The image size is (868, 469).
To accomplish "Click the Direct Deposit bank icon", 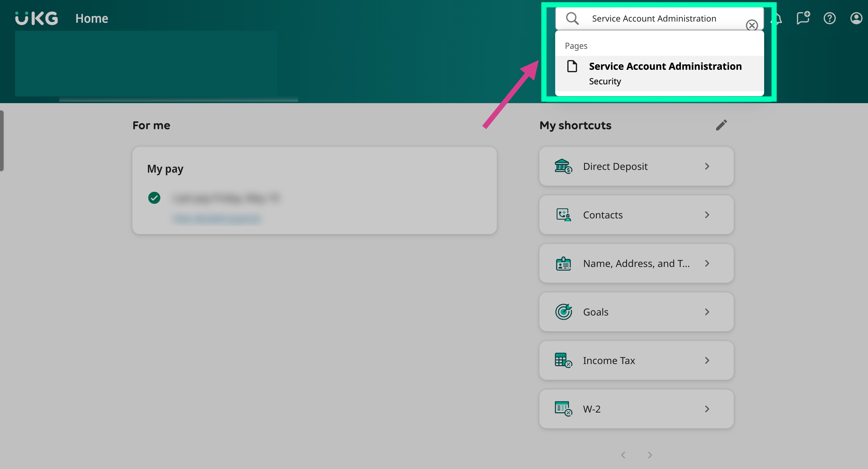I will [563, 166].
